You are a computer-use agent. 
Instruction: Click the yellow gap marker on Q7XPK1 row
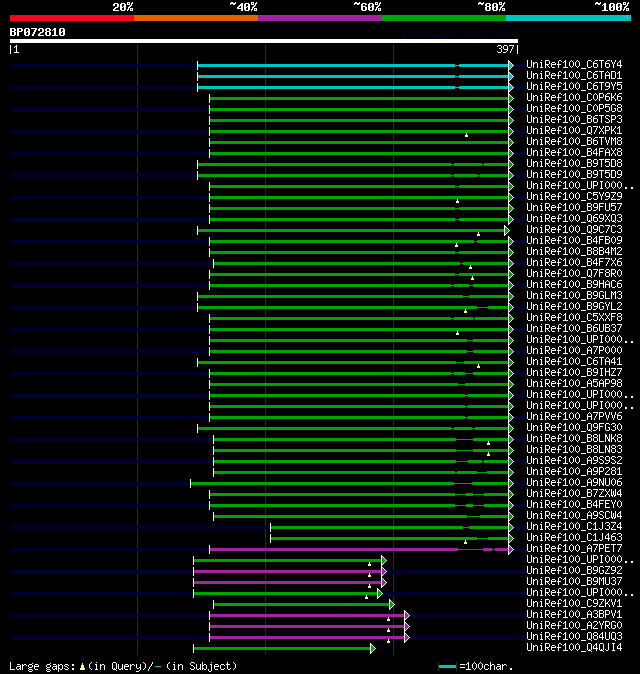click(466, 135)
